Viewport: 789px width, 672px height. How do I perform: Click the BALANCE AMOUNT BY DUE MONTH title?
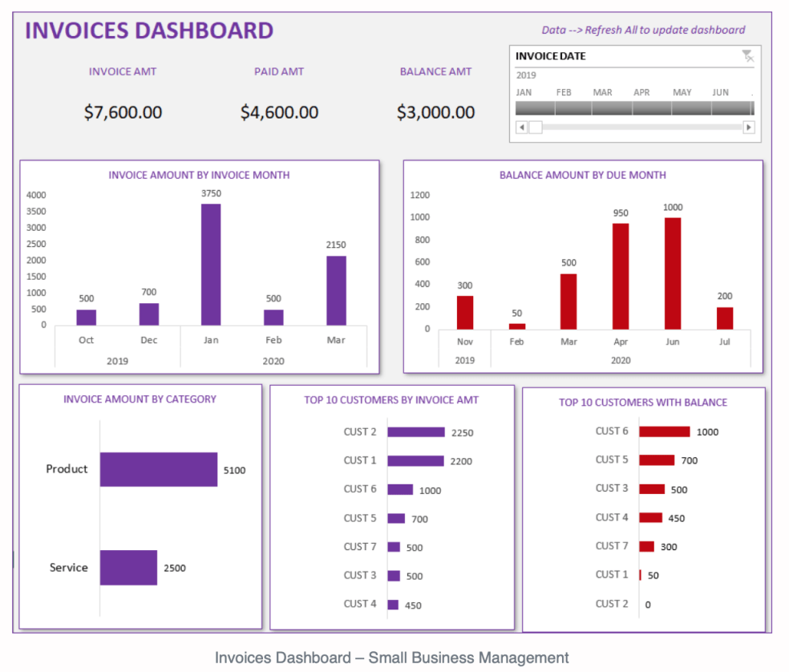[584, 175]
